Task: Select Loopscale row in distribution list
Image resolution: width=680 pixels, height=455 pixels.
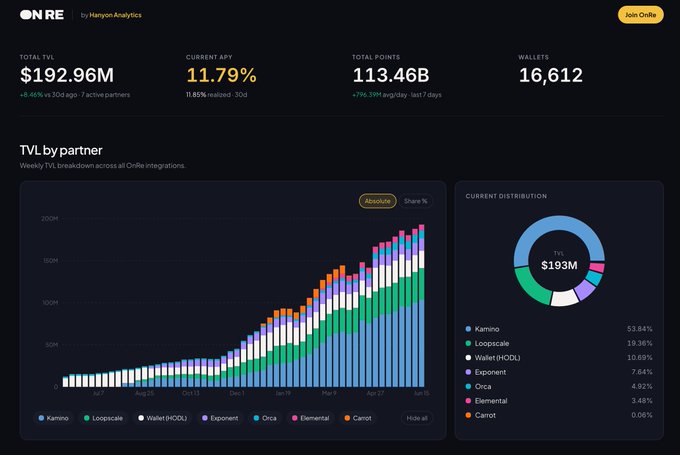Action: pos(559,343)
